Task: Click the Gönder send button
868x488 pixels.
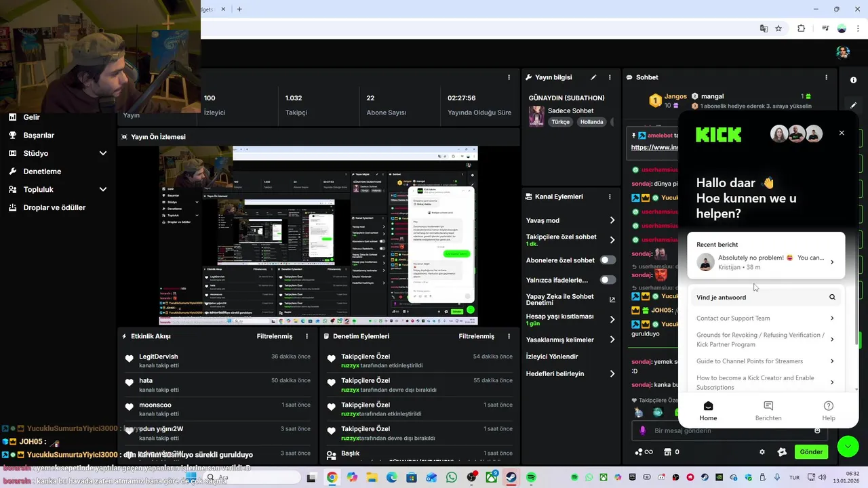Action: [811, 452]
